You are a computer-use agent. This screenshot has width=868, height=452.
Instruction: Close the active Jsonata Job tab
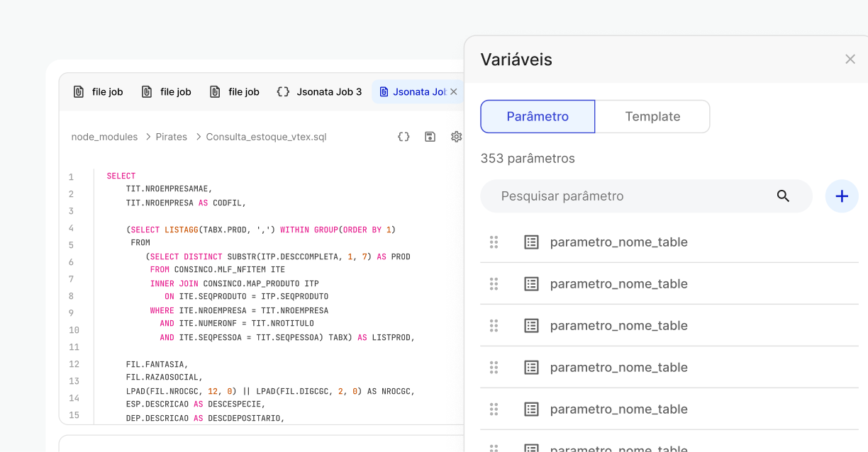pyautogui.click(x=454, y=92)
